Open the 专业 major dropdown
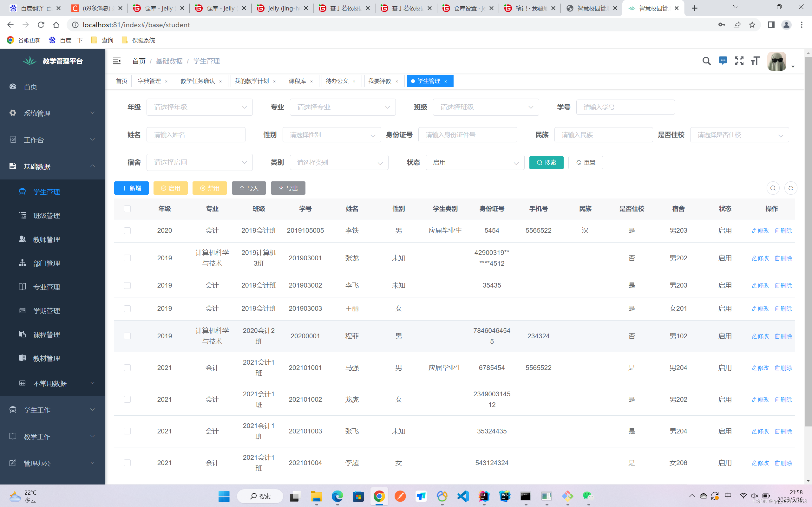 [343, 107]
